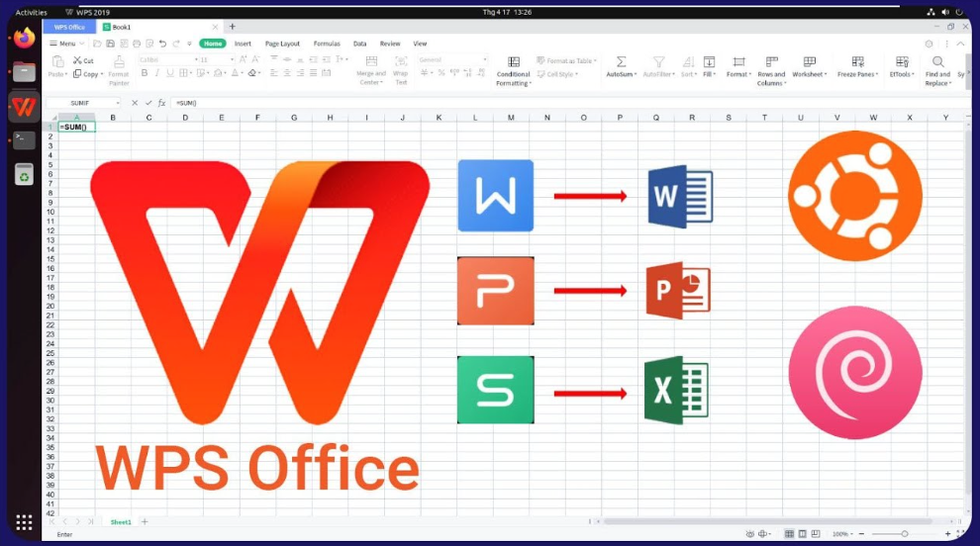Click the Merge and Center icon
980x546 pixels.
(x=371, y=61)
